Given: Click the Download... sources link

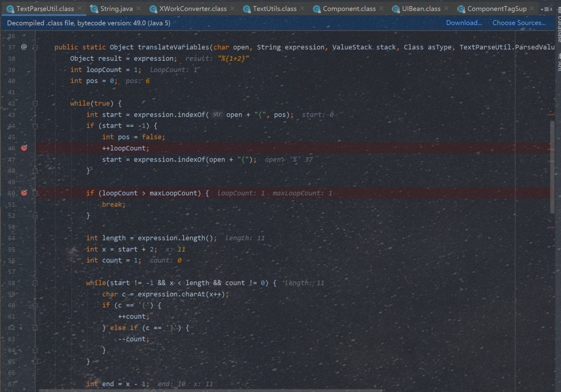Looking at the screenshot, I should point(464,23).
